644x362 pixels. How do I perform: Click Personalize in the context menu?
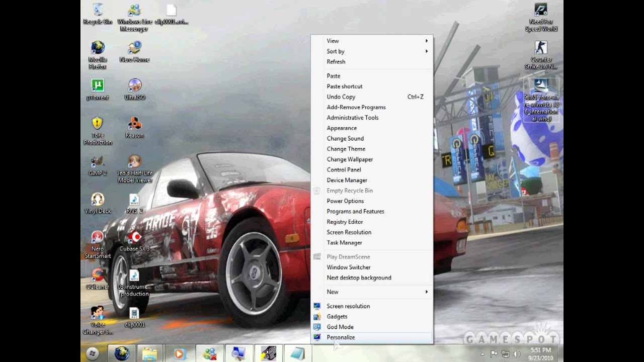tap(372, 337)
